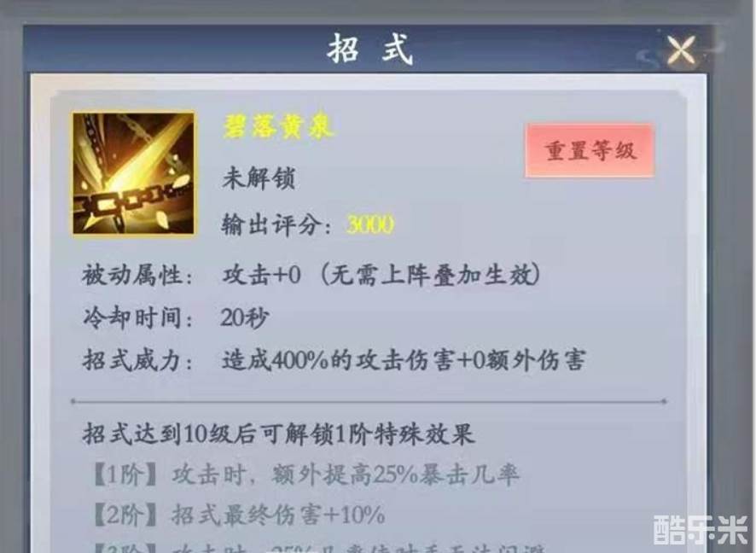Click the 重置等级 button
This screenshot has width=756, height=553.
click(590, 151)
